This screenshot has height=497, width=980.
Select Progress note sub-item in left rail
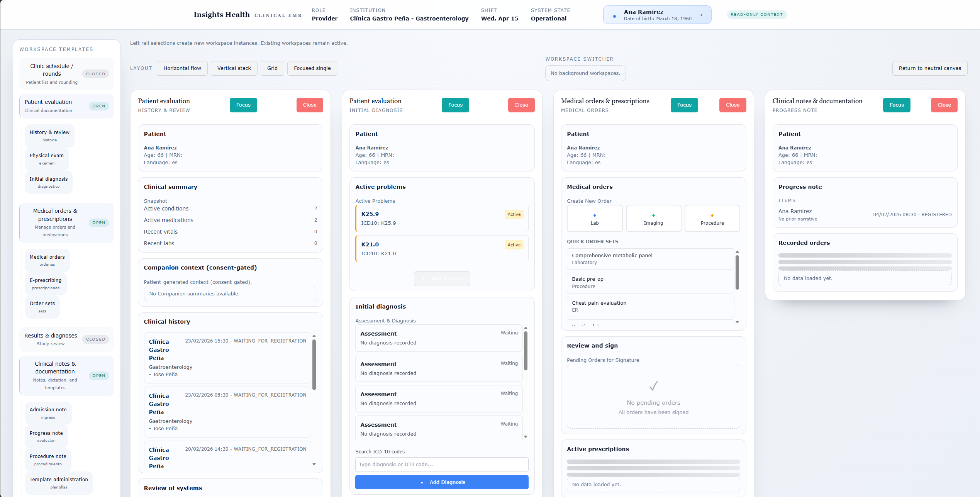46,436
